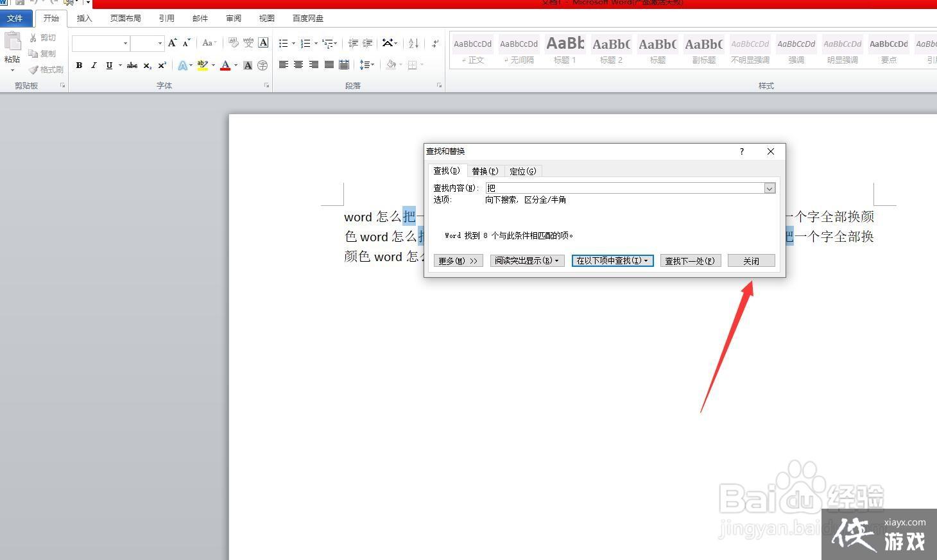
Task: Click the dialog help question mark
Action: coord(742,151)
